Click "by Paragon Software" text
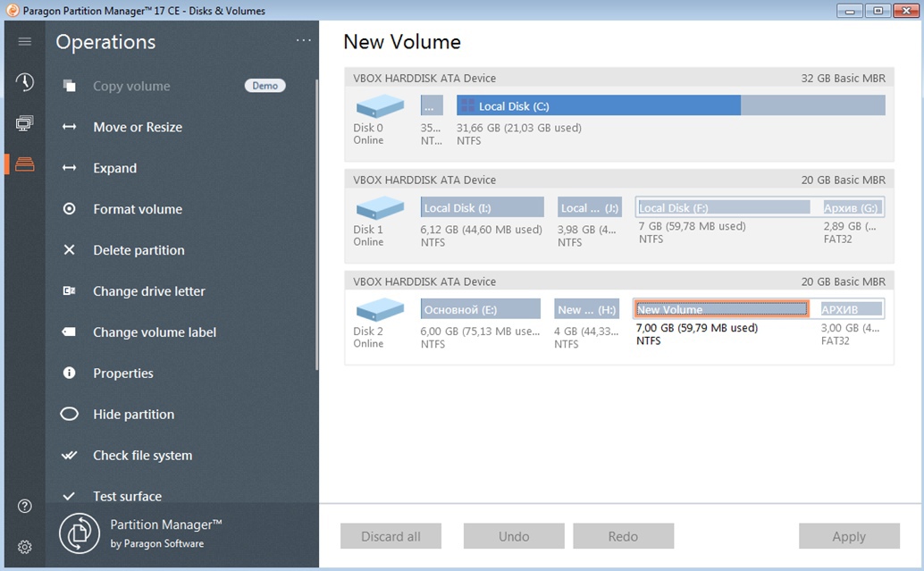 157,544
